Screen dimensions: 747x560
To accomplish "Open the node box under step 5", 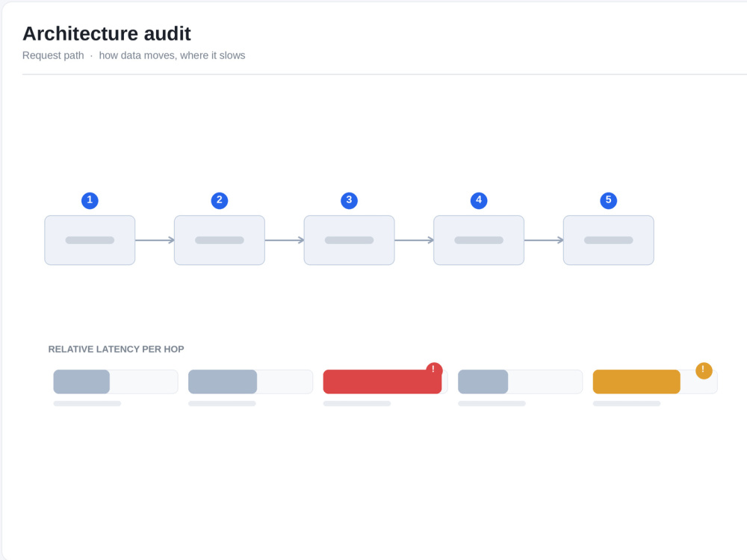I will [x=608, y=240].
